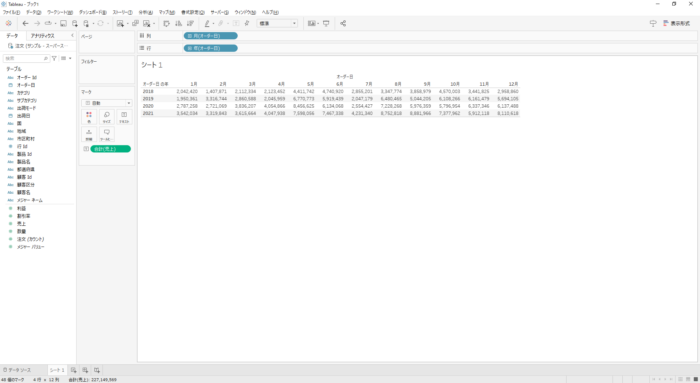The height and width of the screenshot is (383, 700).
Task: Open the mark type dropdown in Marks
Action: point(107,103)
